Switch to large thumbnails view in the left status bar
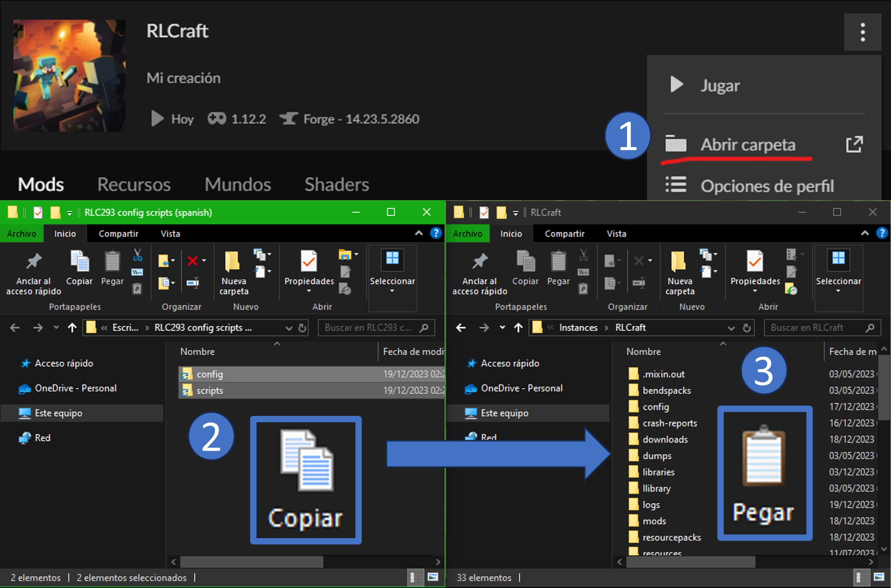Screen dimensions: 891x588 433,577
